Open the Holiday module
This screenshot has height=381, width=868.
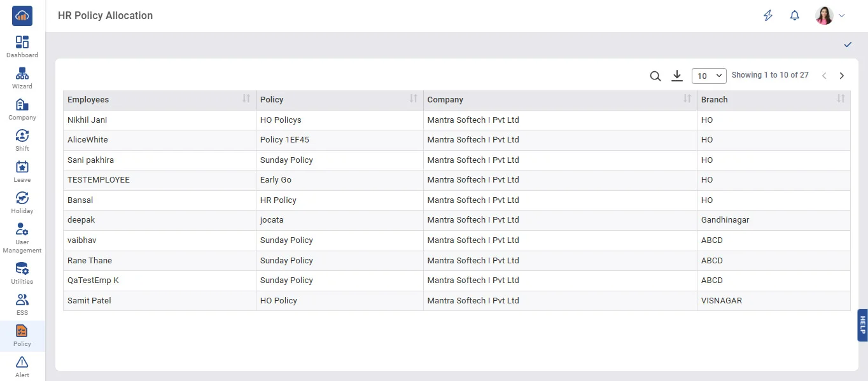pos(22,202)
